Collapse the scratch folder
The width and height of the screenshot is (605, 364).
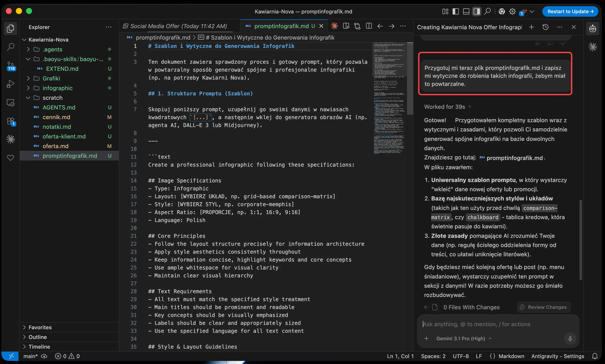click(x=28, y=98)
